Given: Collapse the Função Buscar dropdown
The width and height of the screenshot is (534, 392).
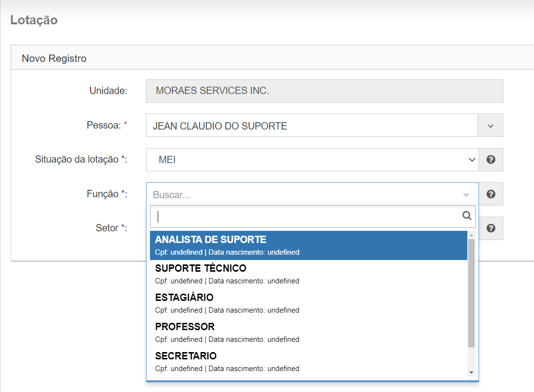Looking at the screenshot, I should point(313,194).
